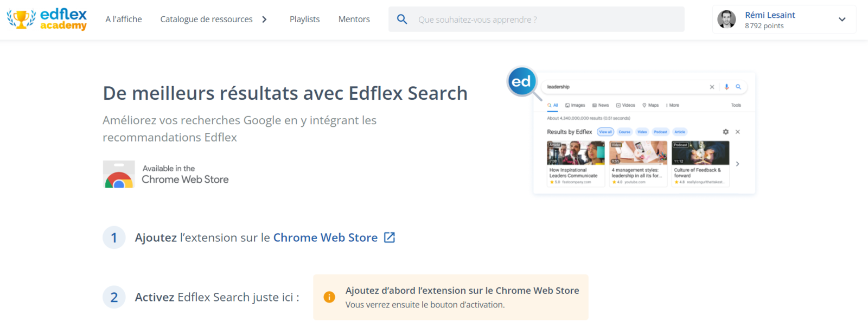The image size is (868, 334).
Task: Click the '8 792 points' text
Action: tap(764, 25)
